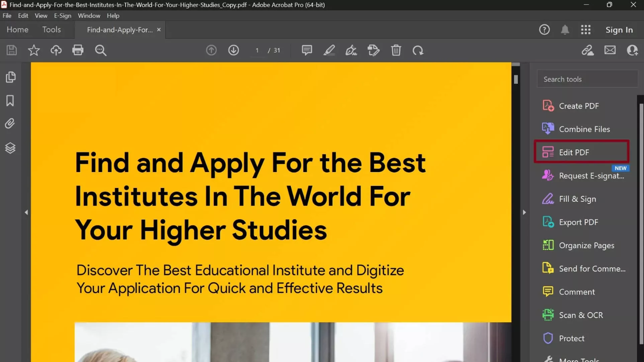Open Combine Files tool
Image resolution: width=644 pixels, height=362 pixels.
point(582,129)
